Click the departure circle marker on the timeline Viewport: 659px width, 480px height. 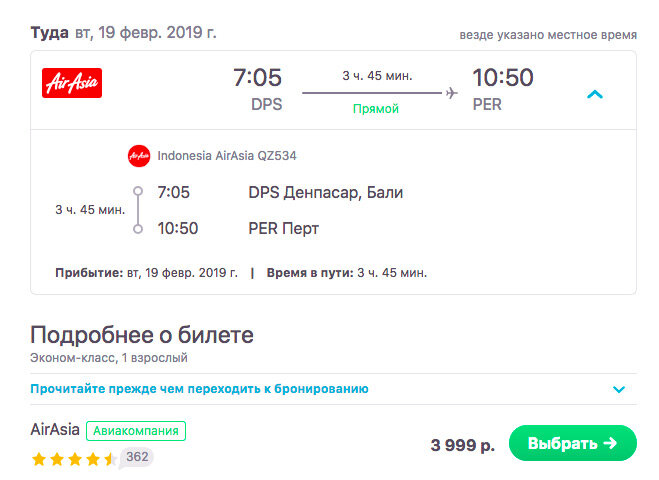coord(138,192)
